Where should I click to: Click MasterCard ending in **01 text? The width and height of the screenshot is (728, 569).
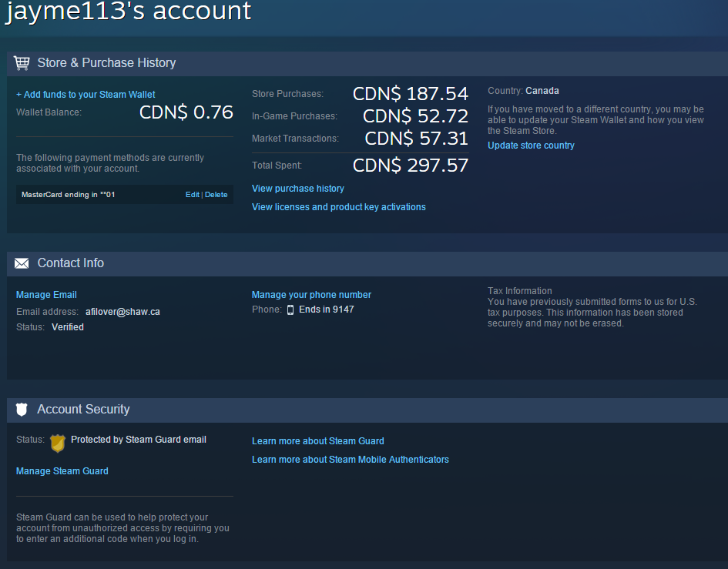click(69, 195)
